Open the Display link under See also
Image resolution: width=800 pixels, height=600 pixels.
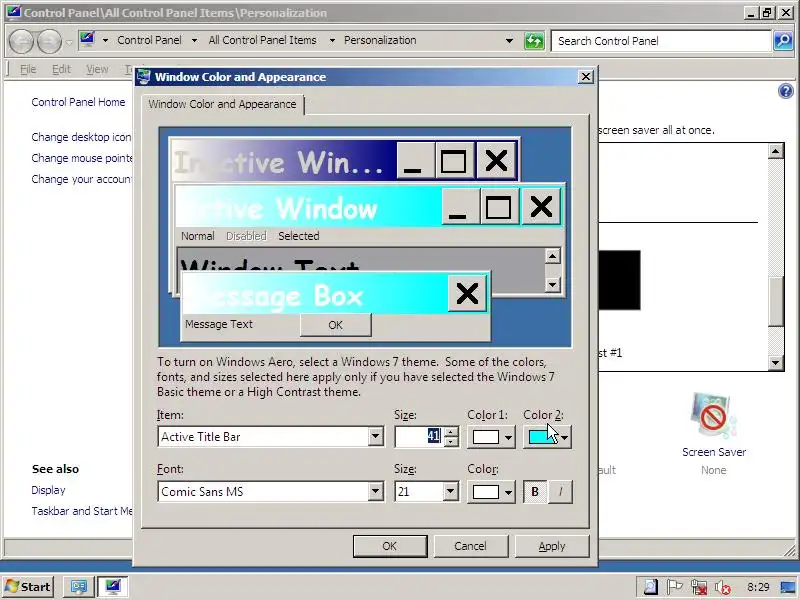click(48, 490)
